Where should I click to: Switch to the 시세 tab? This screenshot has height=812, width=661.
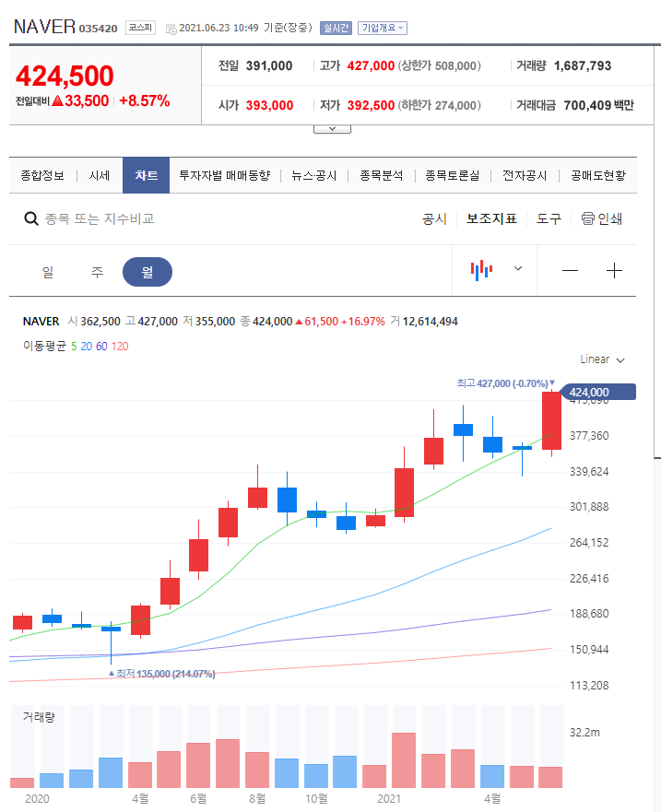100,175
